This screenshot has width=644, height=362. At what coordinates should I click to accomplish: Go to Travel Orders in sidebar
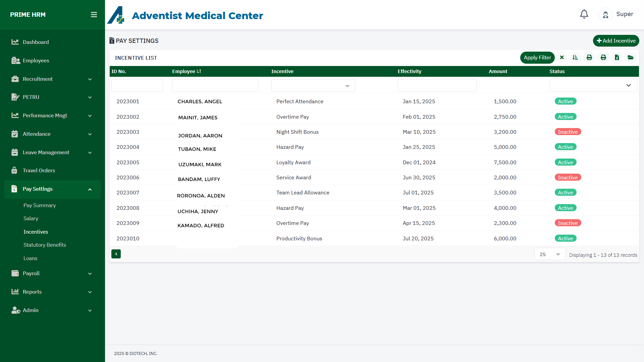39,171
